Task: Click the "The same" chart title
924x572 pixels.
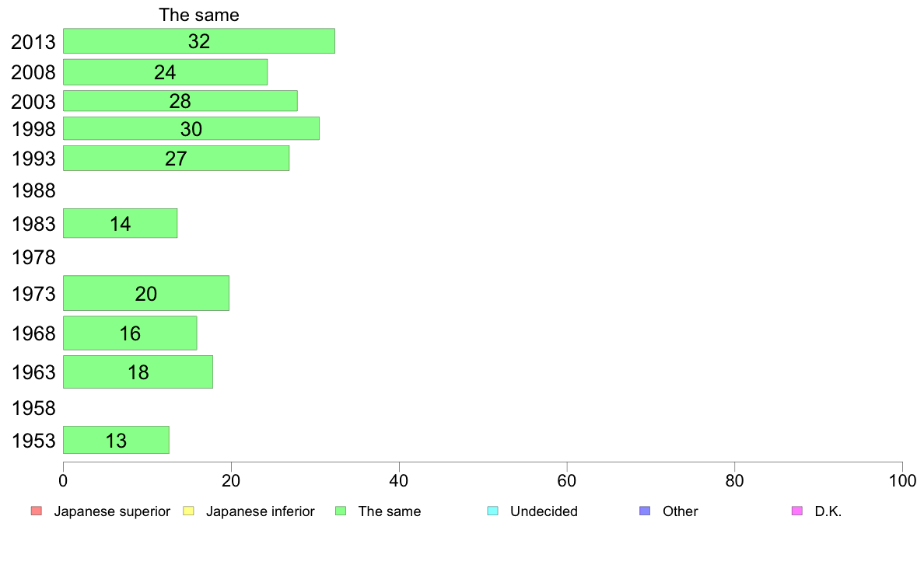Action: point(199,15)
